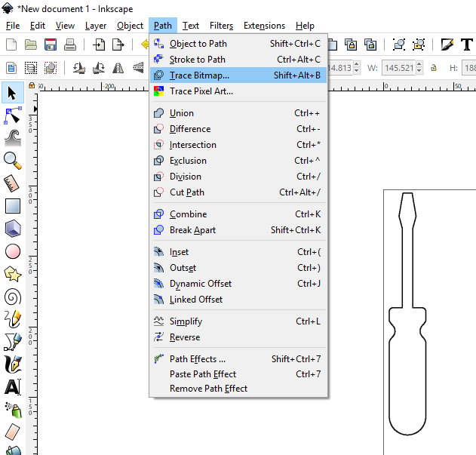This screenshot has height=455, width=476.
Task: Click the W width input field
Action: tap(399, 68)
